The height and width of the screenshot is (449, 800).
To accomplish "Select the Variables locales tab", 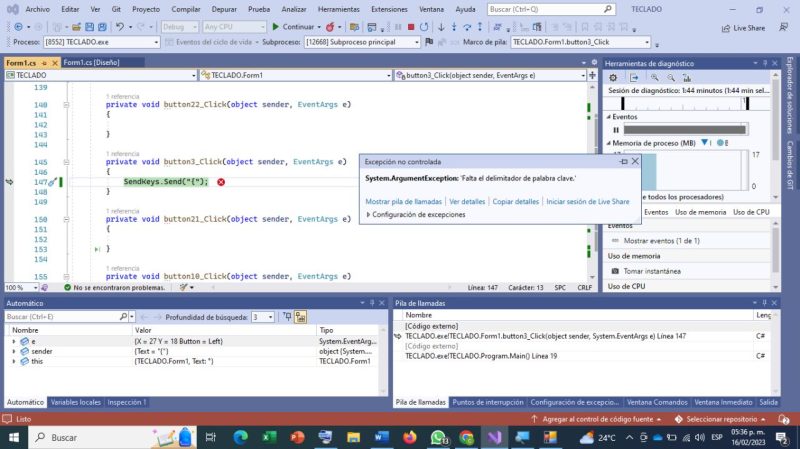I will coord(76,402).
